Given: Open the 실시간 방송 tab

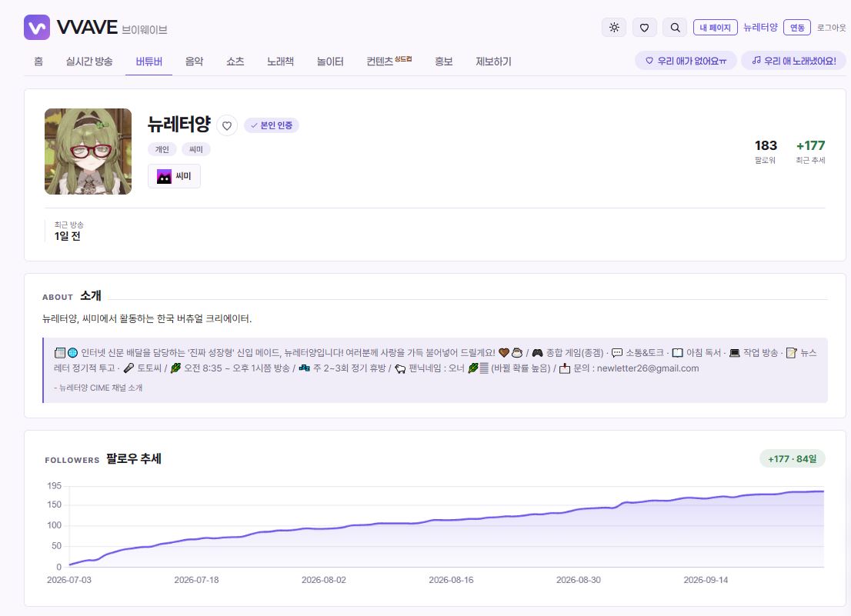Looking at the screenshot, I should [89, 62].
